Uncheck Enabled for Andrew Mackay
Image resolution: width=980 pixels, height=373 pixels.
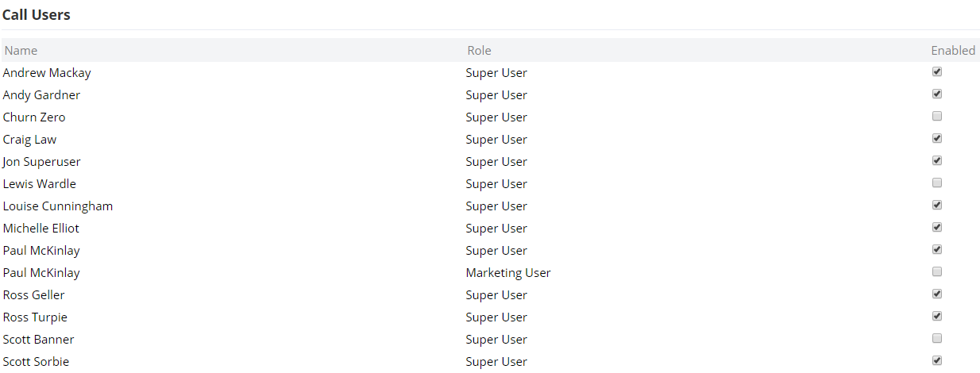click(x=937, y=71)
